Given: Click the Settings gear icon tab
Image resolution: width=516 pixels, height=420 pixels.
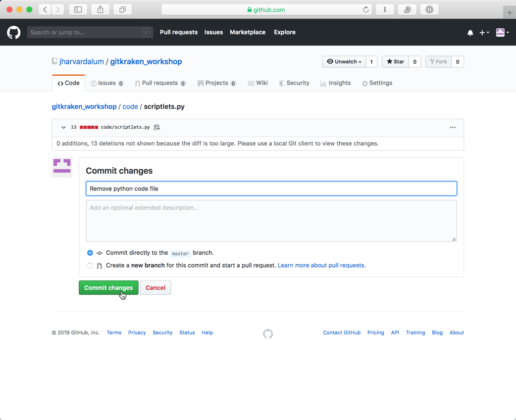Looking at the screenshot, I should pos(363,83).
